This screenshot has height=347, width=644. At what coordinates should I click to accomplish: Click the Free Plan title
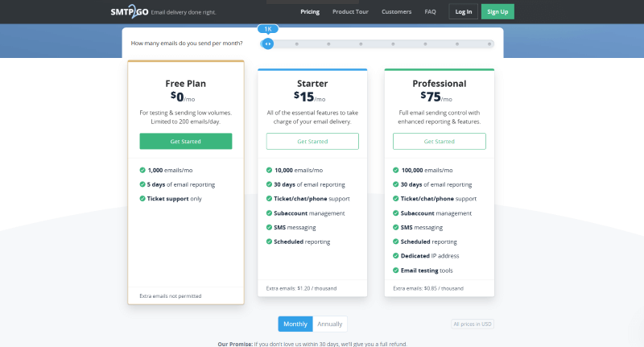coord(186,84)
